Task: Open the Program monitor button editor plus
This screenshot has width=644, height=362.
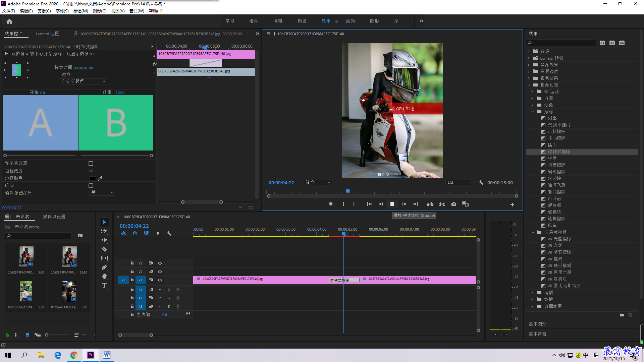Action: pyautogui.click(x=512, y=204)
